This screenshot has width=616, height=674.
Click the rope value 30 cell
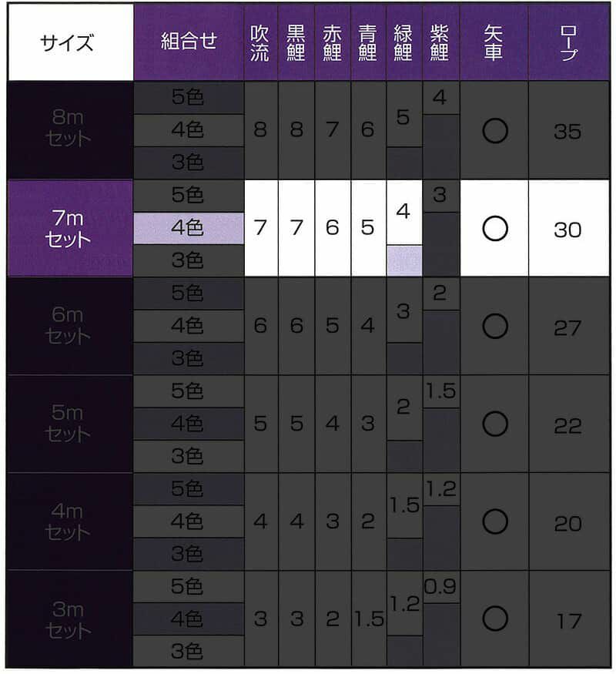pos(567,229)
